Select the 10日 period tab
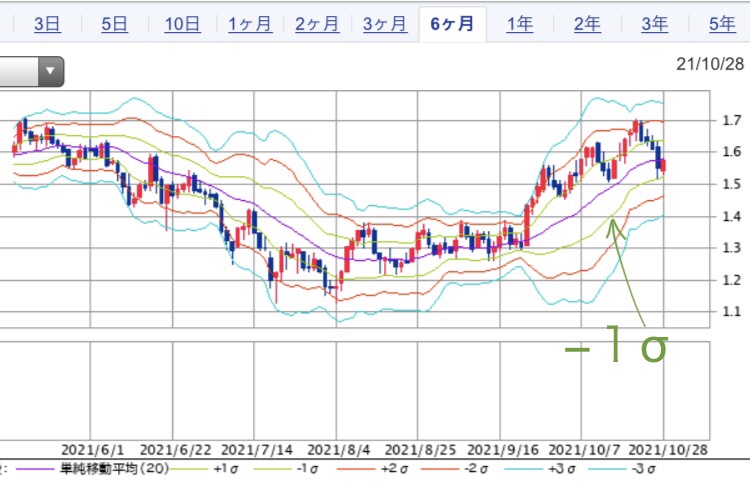 (x=182, y=24)
